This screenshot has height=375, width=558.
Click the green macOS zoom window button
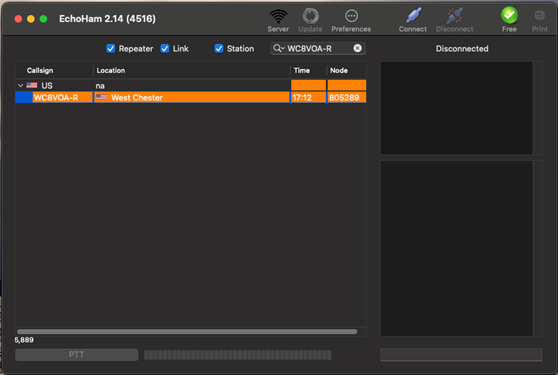(43, 19)
